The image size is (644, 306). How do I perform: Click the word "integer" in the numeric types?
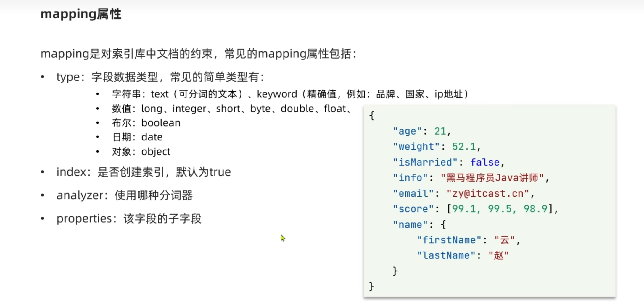[x=189, y=109]
